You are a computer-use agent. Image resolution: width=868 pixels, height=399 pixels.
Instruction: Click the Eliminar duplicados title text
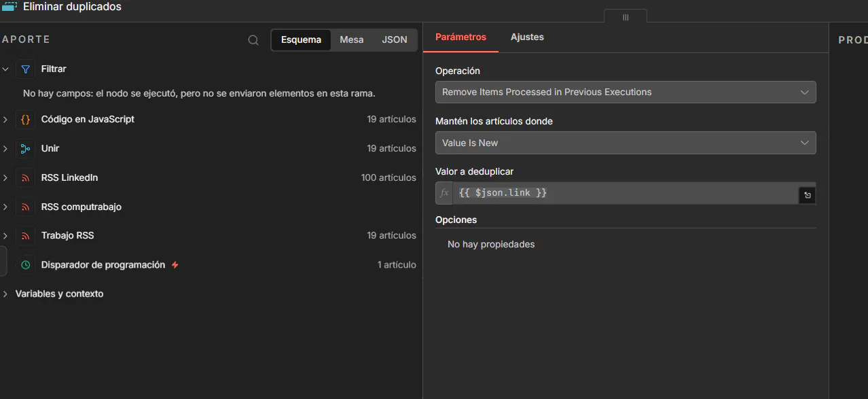click(72, 7)
